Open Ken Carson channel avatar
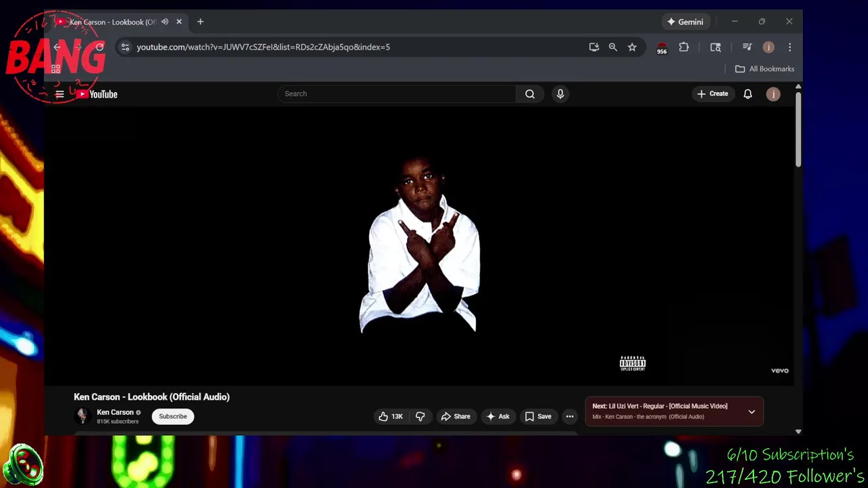The image size is (868, 488). pos(82,416)
